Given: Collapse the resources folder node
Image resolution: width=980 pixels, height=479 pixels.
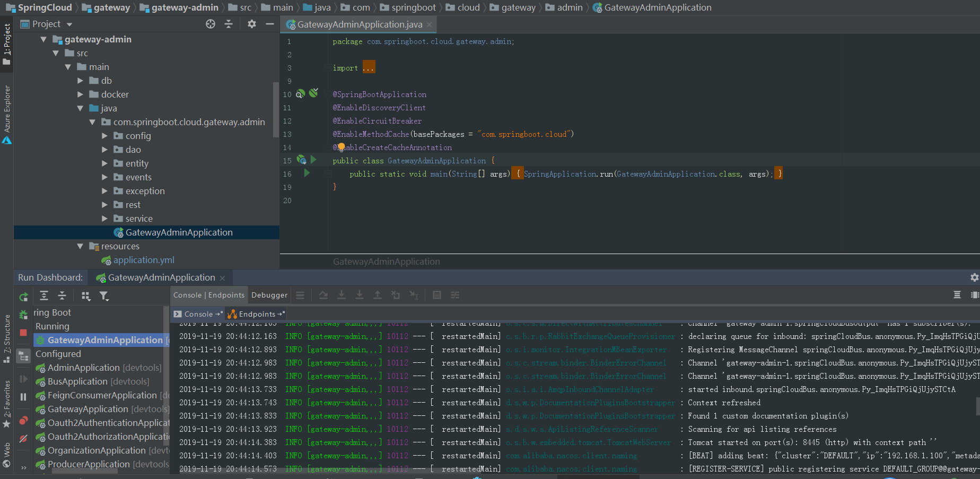Looking at the screenshot, I should [x=80, y=246].
